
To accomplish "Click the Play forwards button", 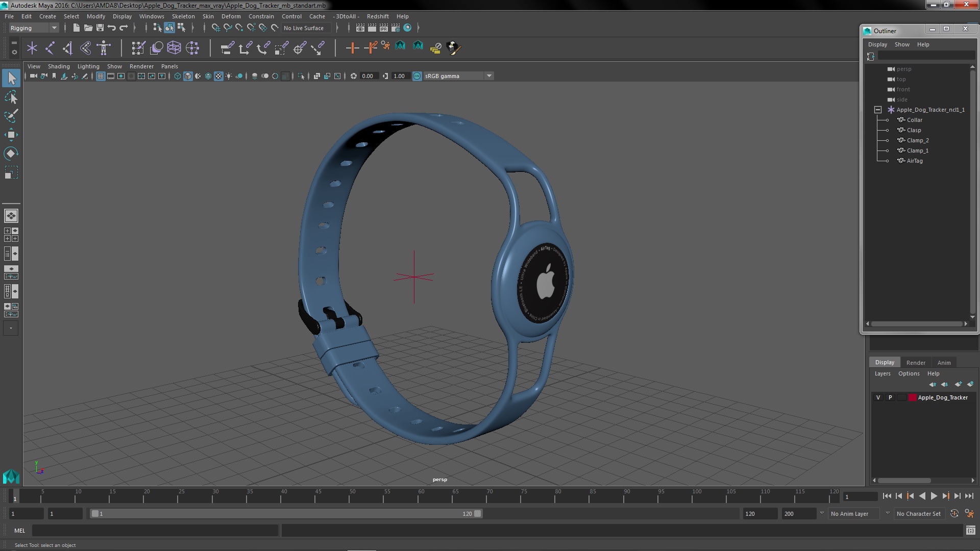I will coord(934,496).
